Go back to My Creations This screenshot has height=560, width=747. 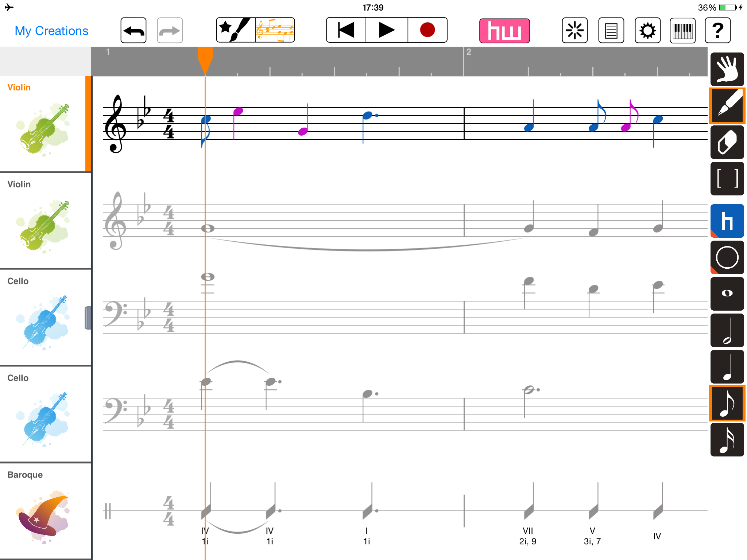(51, 31)
